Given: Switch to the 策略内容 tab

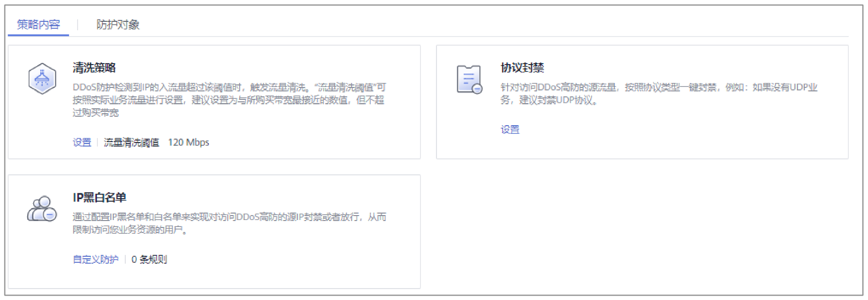Looking at the screenshot, I should (38, 24).
